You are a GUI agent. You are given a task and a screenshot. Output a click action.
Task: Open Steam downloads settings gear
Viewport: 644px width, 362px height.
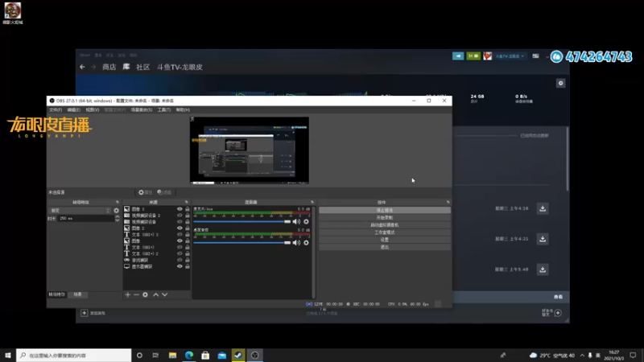point(560,84)
